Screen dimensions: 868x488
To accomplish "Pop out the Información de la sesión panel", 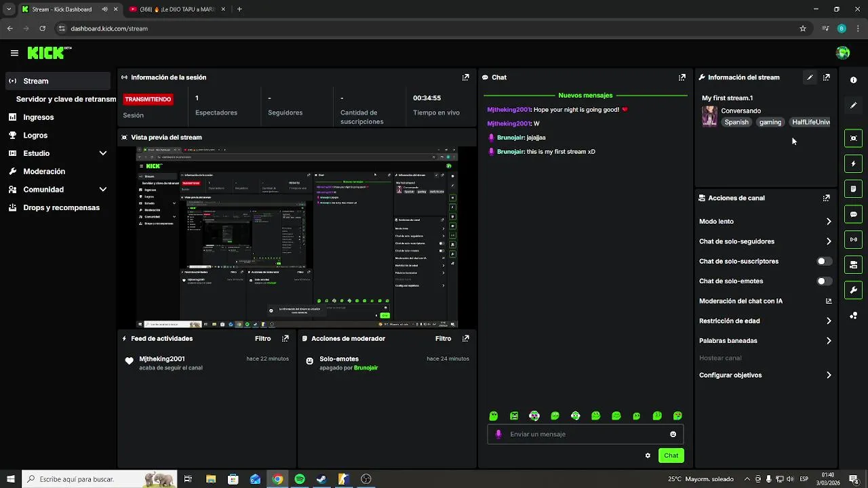I will coord(465,77).
